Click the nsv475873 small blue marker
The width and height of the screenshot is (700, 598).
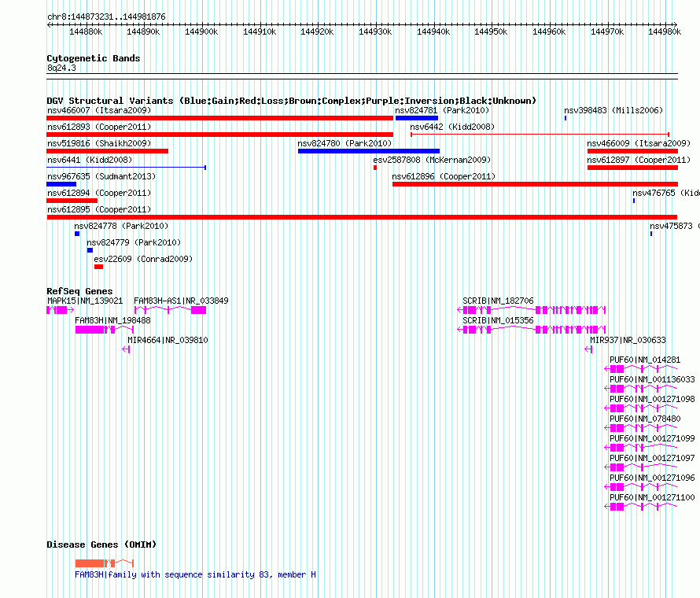pos(651,234)
